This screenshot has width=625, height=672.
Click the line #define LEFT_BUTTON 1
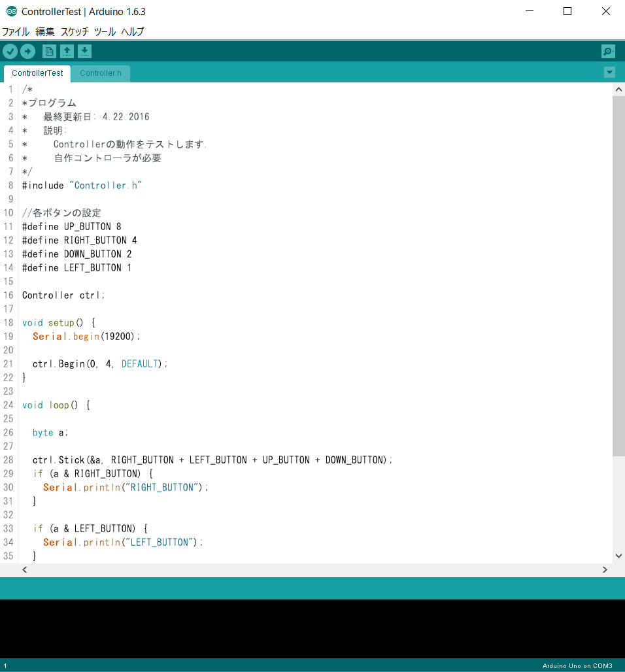[x=76, y=268]
